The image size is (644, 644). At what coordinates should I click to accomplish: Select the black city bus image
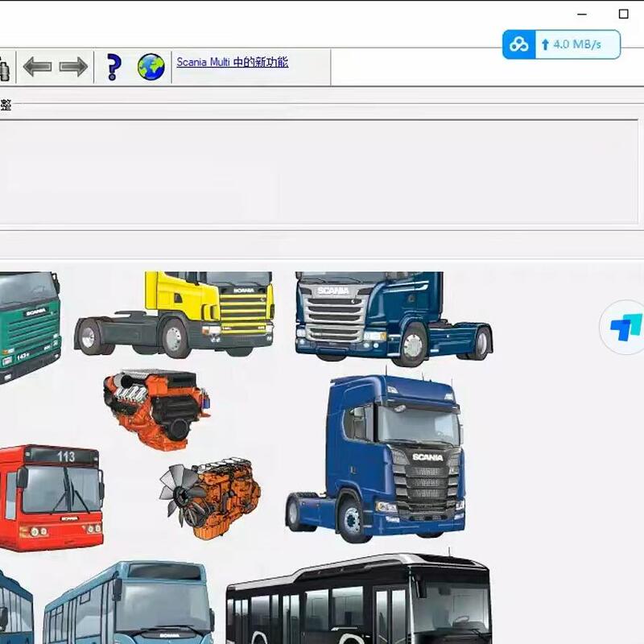click(x=358, y=599)
